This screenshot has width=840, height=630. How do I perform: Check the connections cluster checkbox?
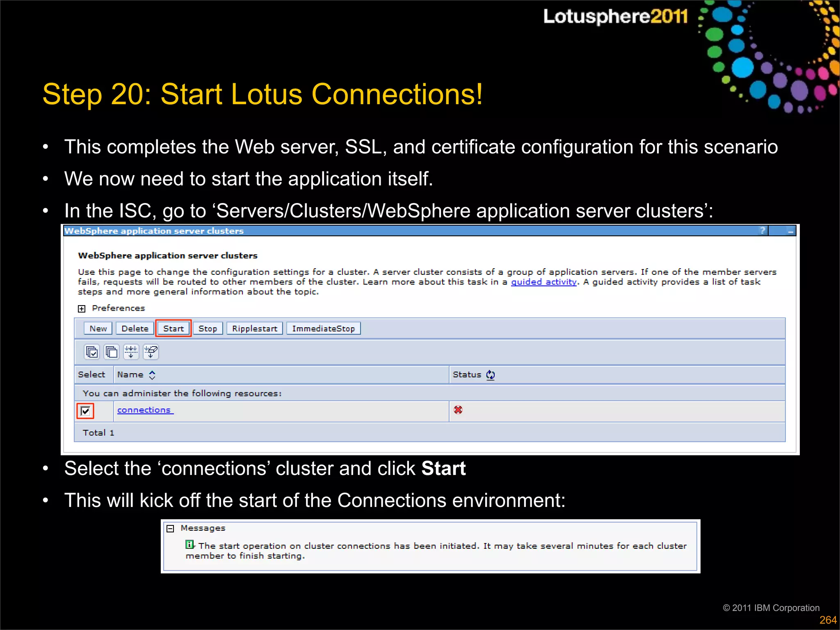point(85,411)
